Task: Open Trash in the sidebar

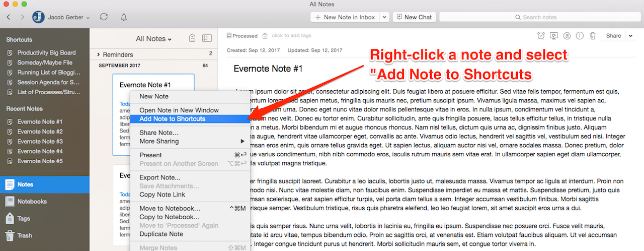Action: pos(45,235)
